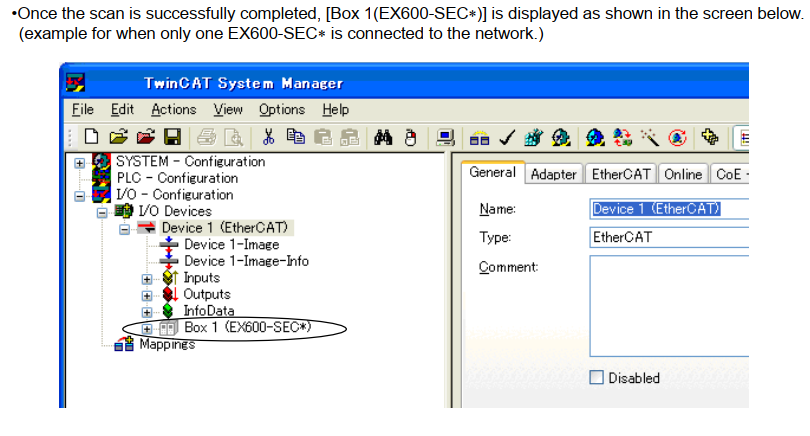Select the I/O - Configuration tree item

[175, 195]
